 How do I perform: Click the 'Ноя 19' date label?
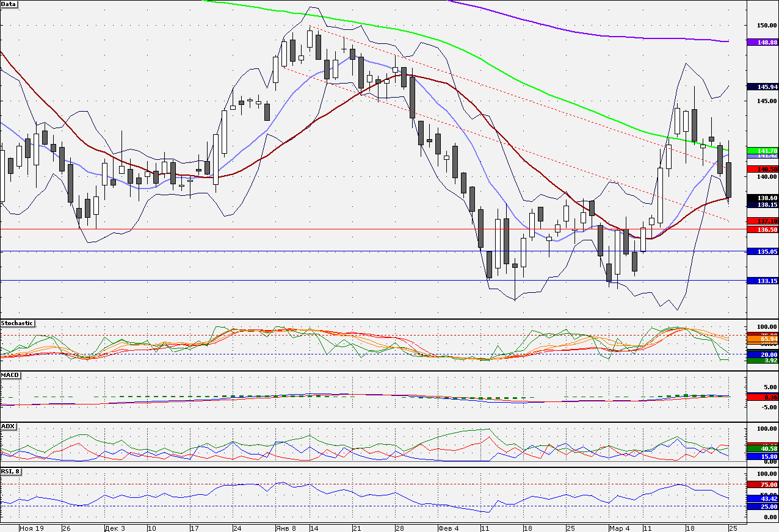pyautogui.click(x=32, y=528)
